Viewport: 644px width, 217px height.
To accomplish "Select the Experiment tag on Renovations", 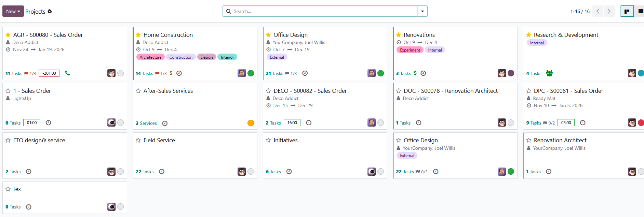I will click(410, 50).
